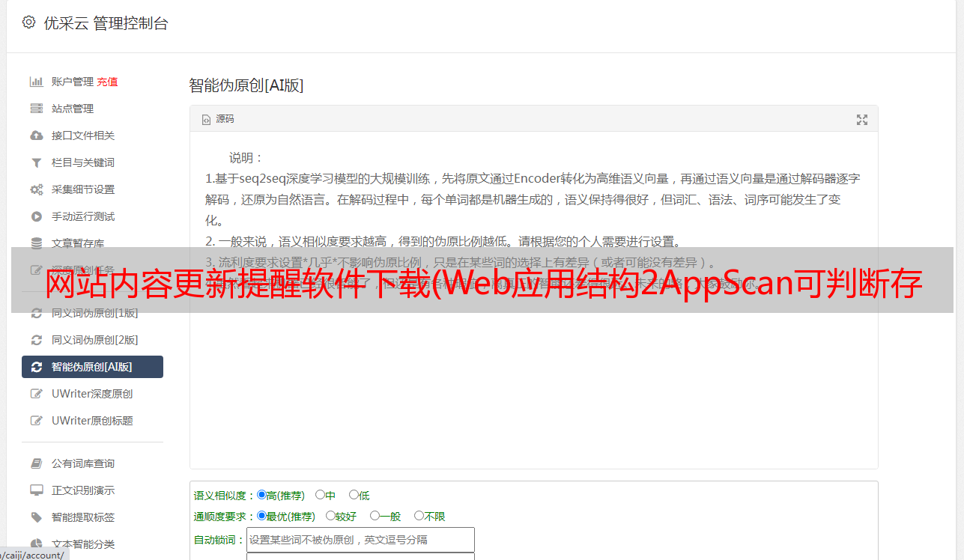Screen dimensions: 964x560
Task: Click the 语义相似度： label
Action: click(x=225, y=496)
